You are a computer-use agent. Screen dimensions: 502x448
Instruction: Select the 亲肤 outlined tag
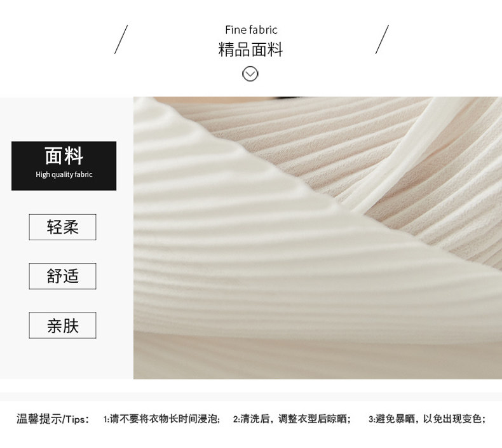point(62,325)
